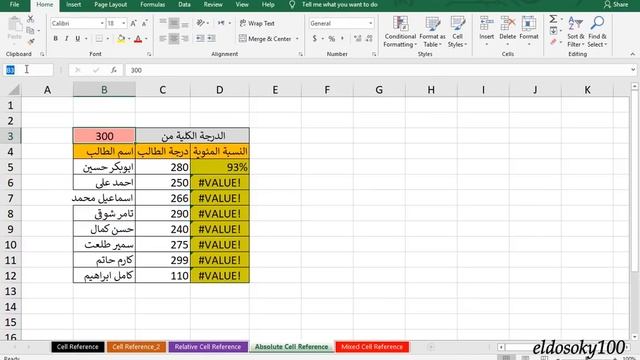This screenshot has height=360, width=640.
Task: Click the Accounting dollar format icon
Action: [314, 38]
